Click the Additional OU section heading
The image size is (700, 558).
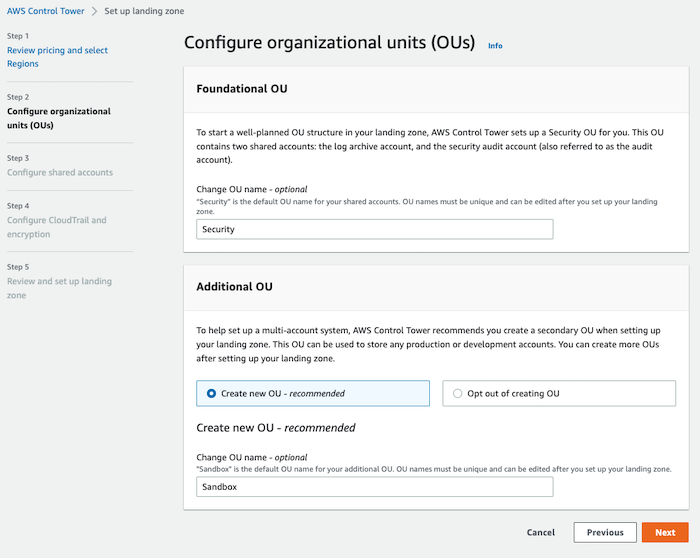tap(235, 286)
